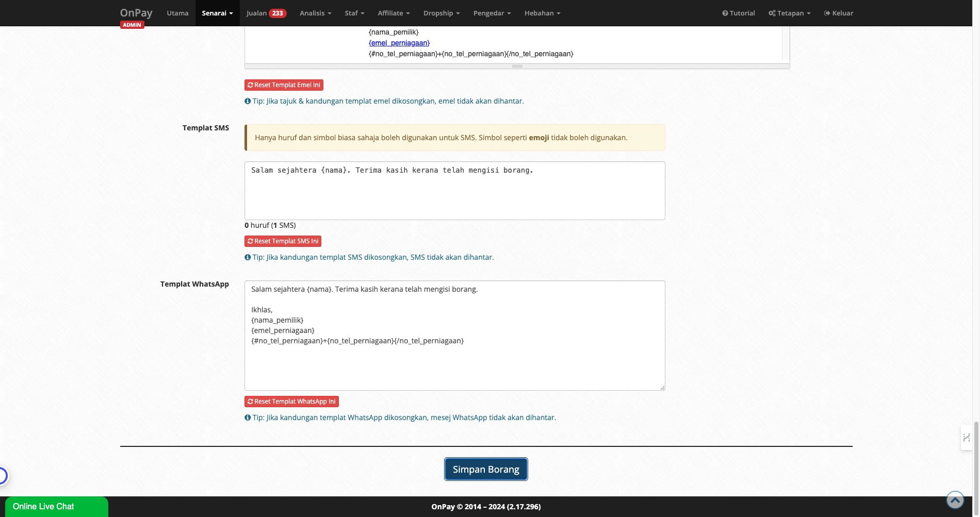The height and width of the screenshot is (517, 980).
Task: Expand the Analisis dropdown menu
Action: 315,13
